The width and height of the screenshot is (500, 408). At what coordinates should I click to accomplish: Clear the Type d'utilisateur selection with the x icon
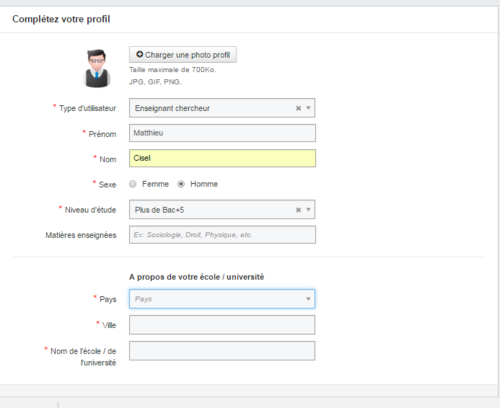298,108
